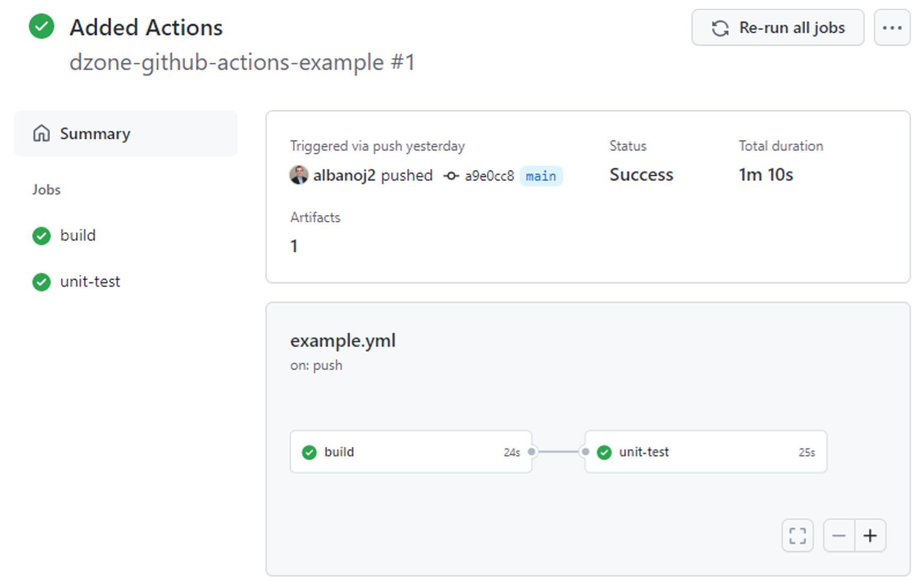Click the albanoj2 user avatar

pyautogui.click(x=299, y=175)
